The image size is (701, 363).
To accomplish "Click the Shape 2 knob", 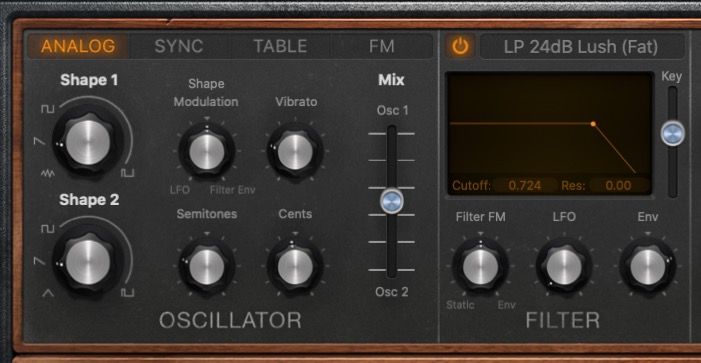I will (x=88, y=262).
